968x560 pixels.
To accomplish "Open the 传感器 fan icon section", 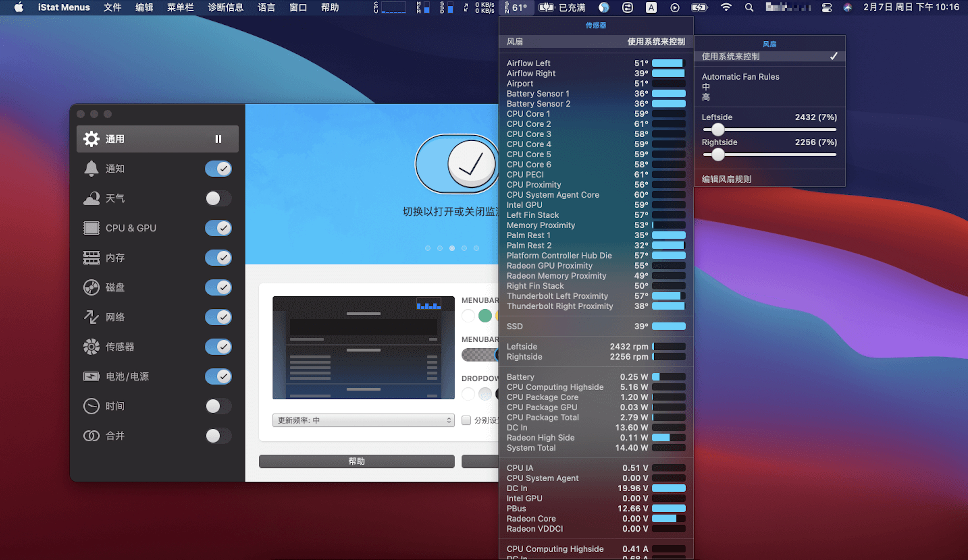I will point(91,347).
